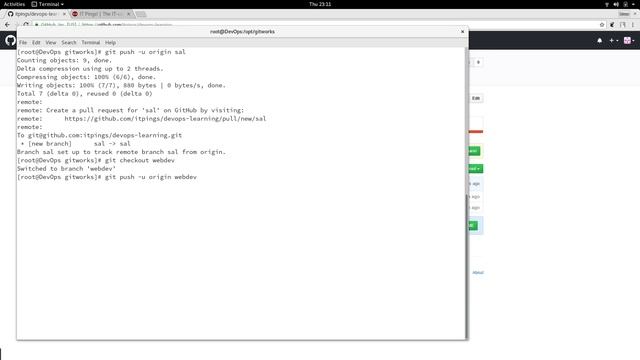
Task: Click the Edit button on GitHub page
Action: (x=476, y=98)
